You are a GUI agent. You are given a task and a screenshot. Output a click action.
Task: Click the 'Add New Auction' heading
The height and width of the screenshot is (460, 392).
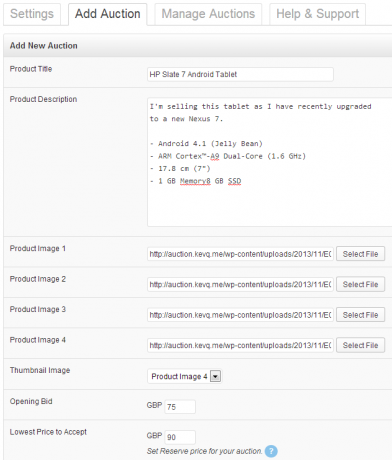(44, 46)
